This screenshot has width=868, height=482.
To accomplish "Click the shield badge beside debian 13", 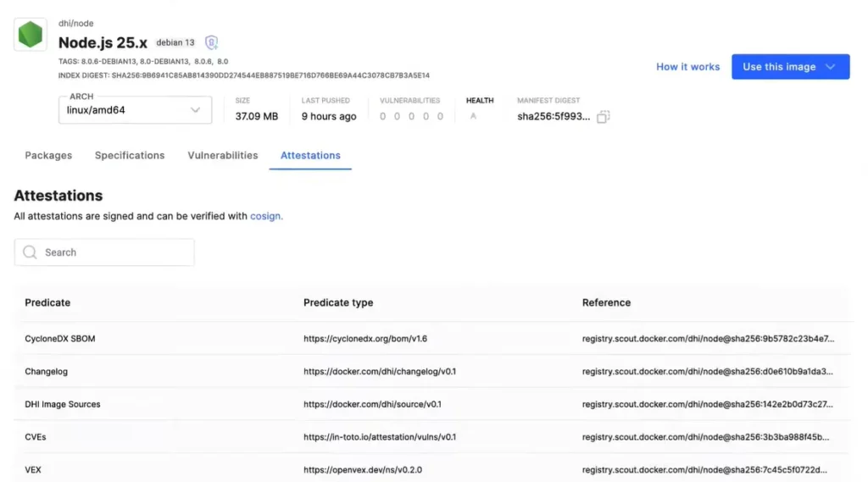I will pos(211,42).
